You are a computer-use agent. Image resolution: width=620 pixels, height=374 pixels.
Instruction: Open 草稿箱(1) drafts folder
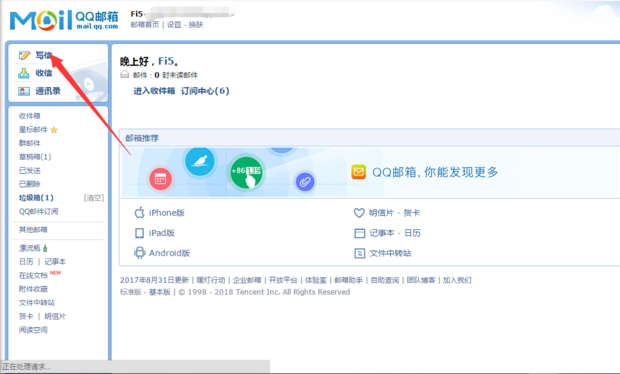click(x=35, y=157)
